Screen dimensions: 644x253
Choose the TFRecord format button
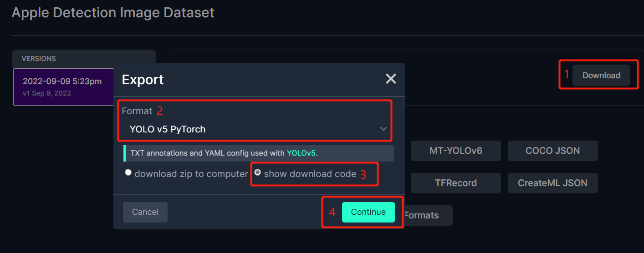pos(456,183)
